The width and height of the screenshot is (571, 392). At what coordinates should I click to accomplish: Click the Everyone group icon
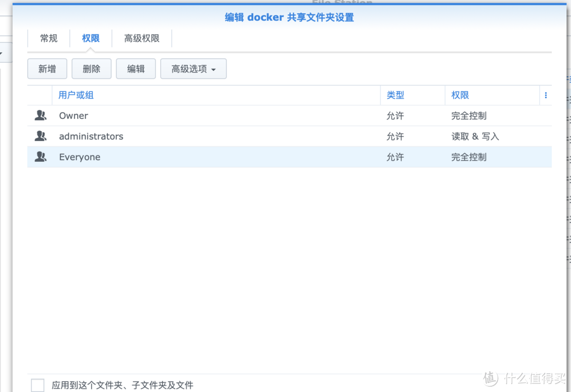pos(40,156)
